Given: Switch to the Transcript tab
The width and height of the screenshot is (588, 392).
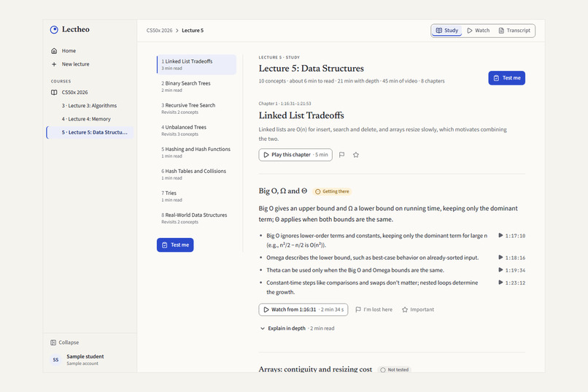Looking at the screenshot, I should (x=514, y=31).
